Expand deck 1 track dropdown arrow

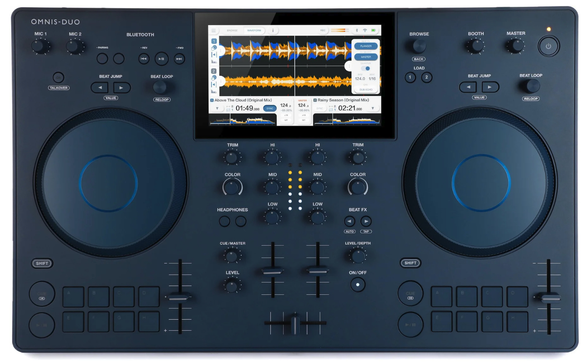(x=217, y=108)
